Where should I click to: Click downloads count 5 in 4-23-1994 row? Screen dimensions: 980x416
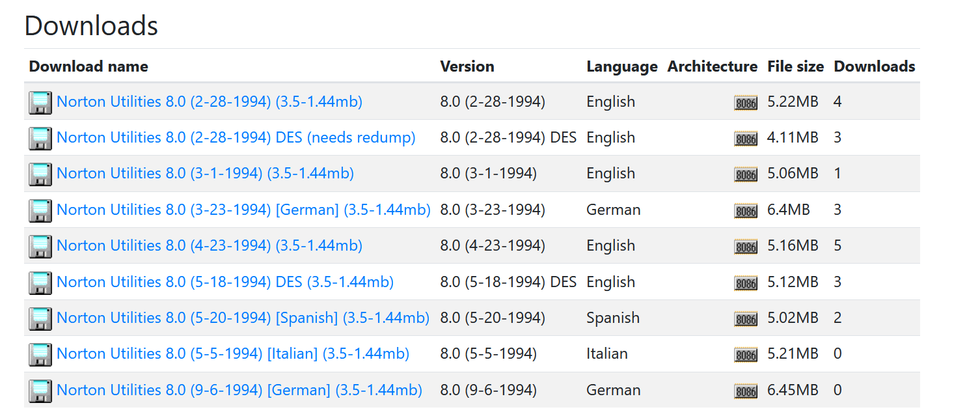(837, 245)
